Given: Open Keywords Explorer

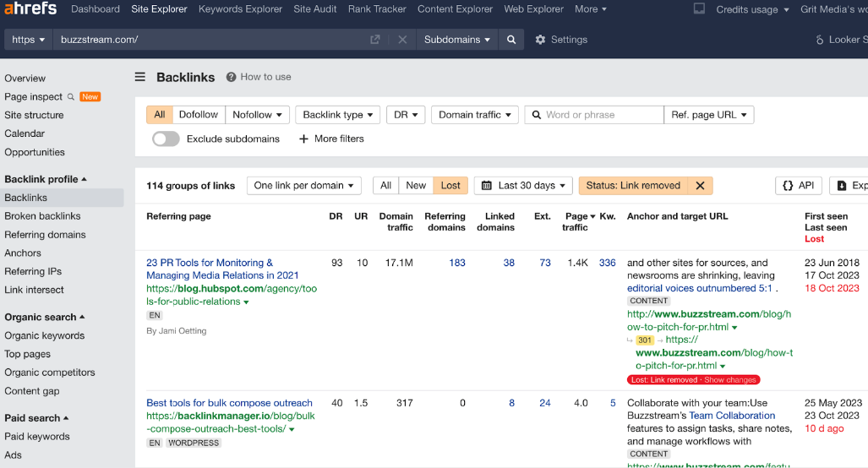Looking at the screenshot, I should [x=240, y=8].
